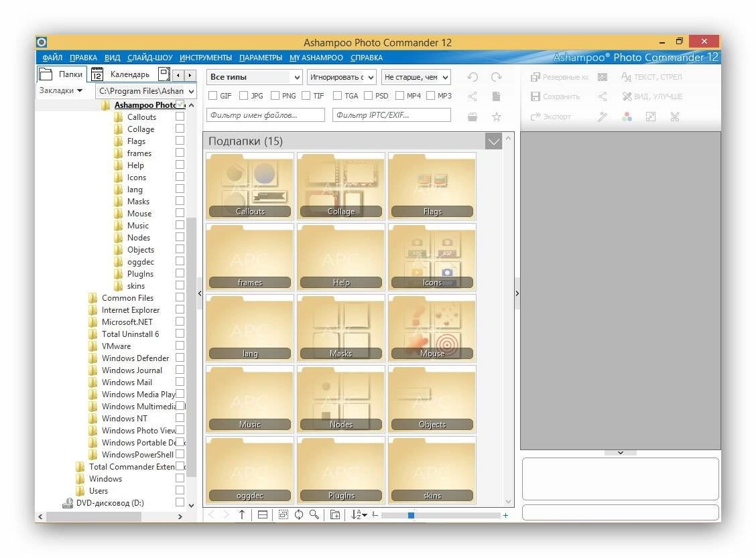Image resolution: width=756 pixels, height=558 pixels.
Task: Collapse the Подпапки (15) section chevron
Action: click(x=494, y=141)
